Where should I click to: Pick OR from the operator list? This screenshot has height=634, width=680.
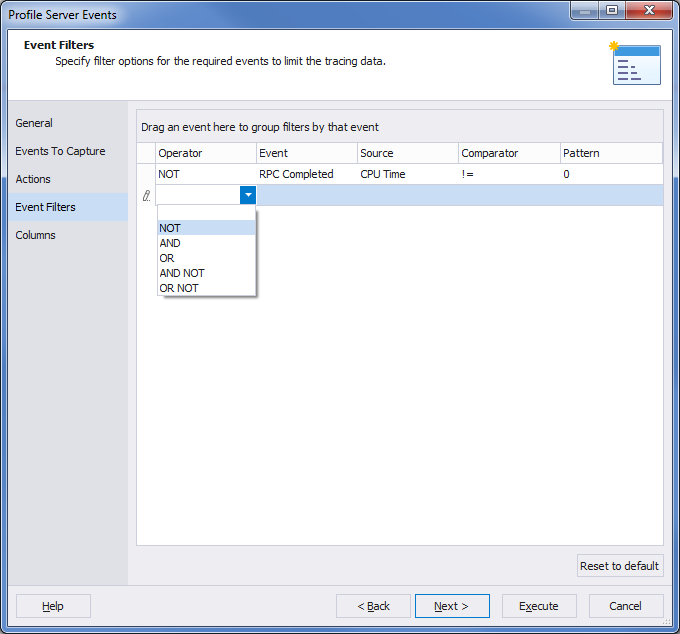[206, 258]
